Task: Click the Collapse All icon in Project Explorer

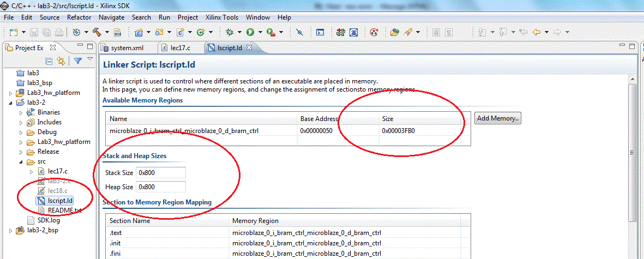Action: (49, 61)
